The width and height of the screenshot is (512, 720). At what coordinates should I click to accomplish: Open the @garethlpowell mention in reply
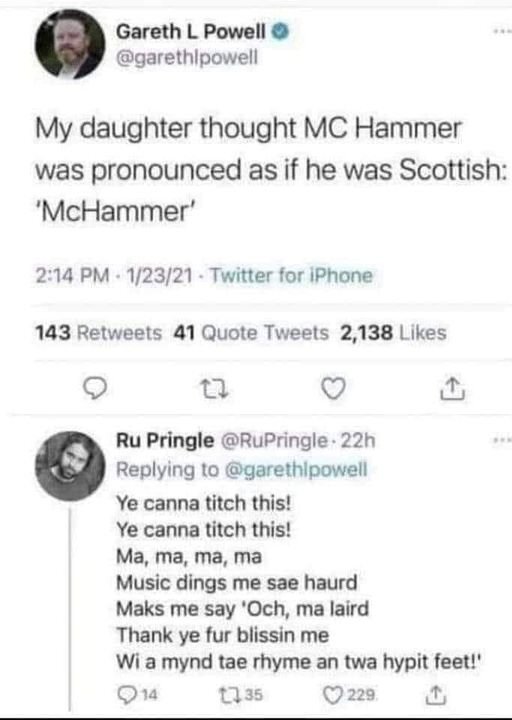point(296,469)
